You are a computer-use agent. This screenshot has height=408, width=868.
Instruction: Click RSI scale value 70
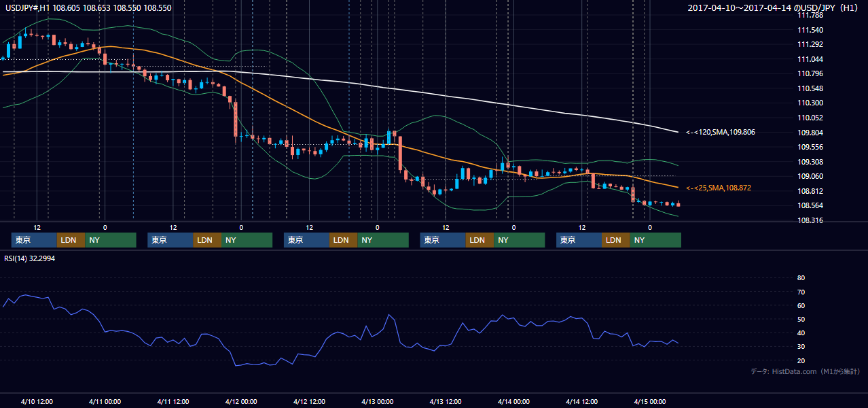[801, 292]
